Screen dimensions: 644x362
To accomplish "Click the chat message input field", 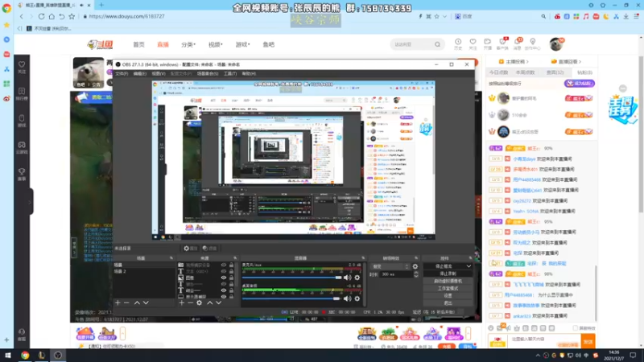I will coord(544,339).
